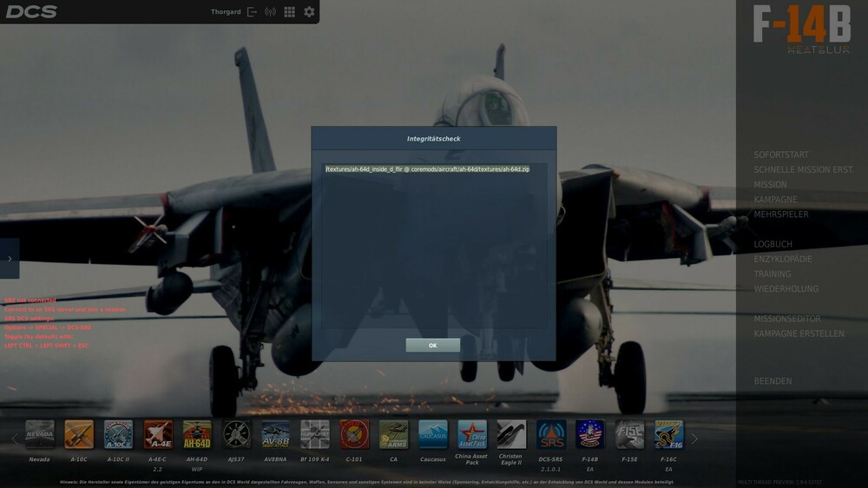Image resolution: width=868 pixels, height=488 pixels.
Task: Select the Bf 109 K-4 module icon
Action: pos(315,434)
